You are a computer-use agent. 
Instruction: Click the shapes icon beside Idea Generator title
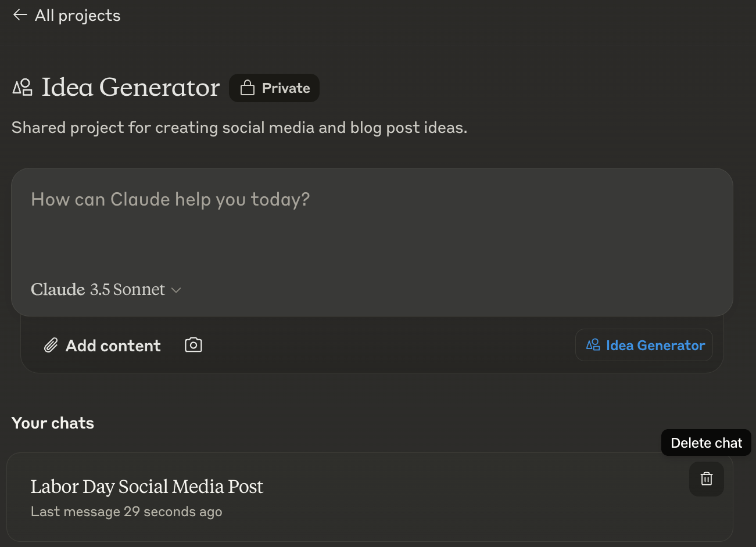pyautogui.click(x=22, y=88)
